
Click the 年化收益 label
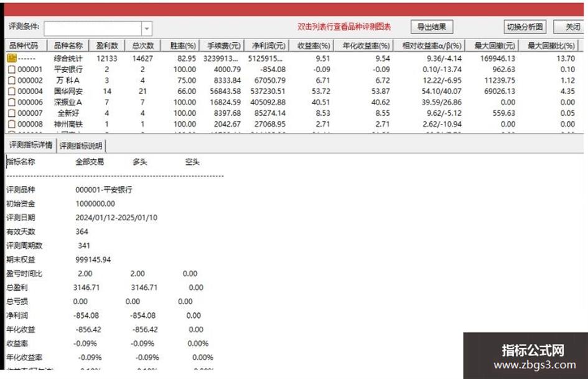coord(21,329)
